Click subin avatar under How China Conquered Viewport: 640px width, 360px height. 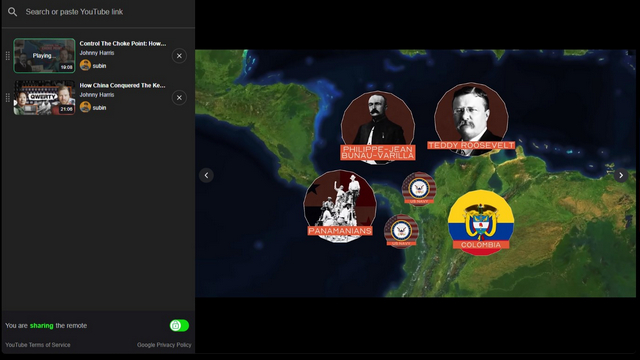coord(85,107)
